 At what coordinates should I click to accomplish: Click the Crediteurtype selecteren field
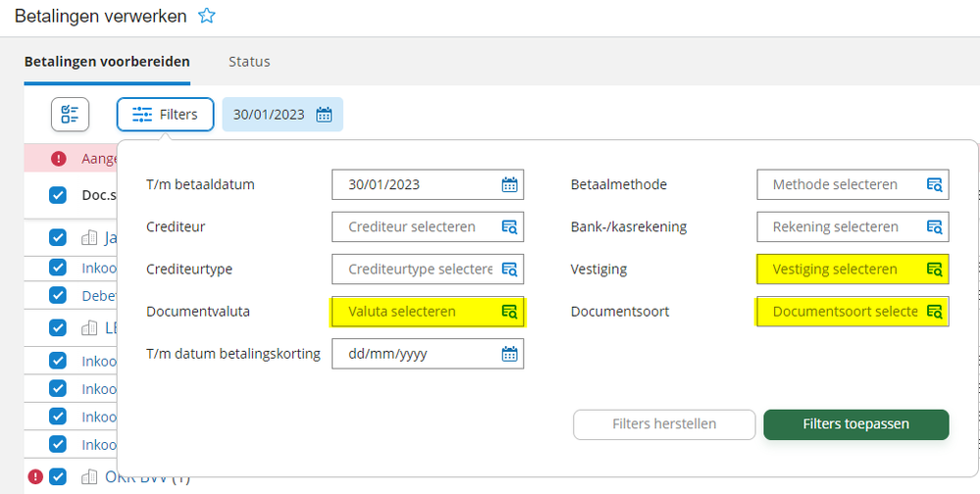point(428,270)
